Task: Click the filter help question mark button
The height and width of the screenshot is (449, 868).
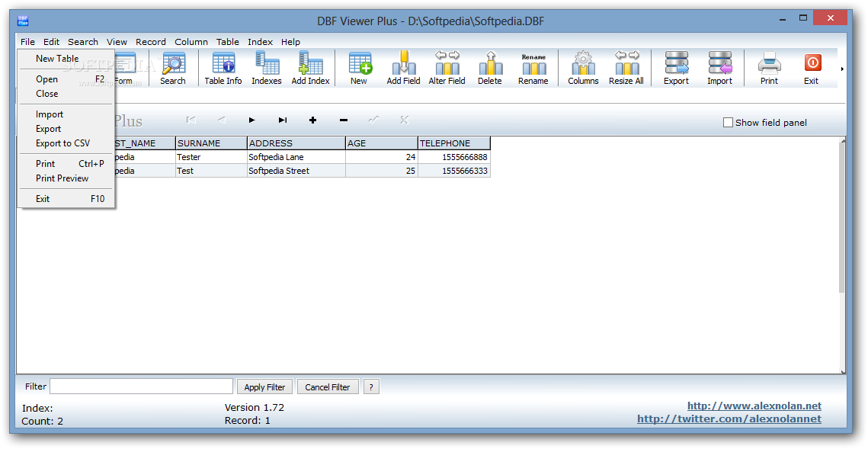Action: (x=371, y=387)
